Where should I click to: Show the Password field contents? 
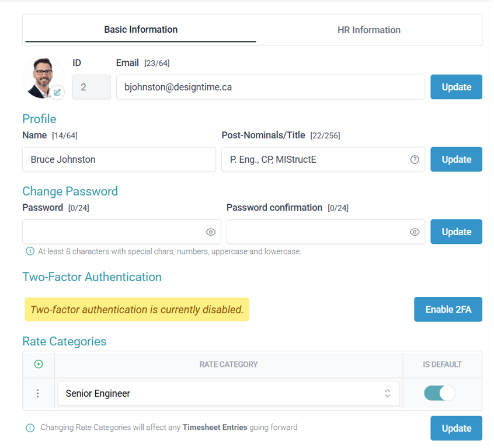[x=211, y=232]
